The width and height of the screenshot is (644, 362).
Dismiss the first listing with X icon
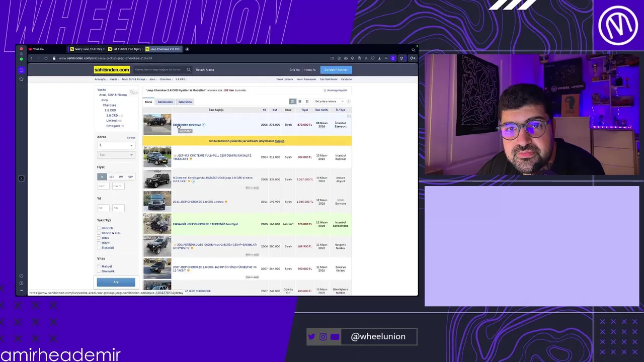349,117
